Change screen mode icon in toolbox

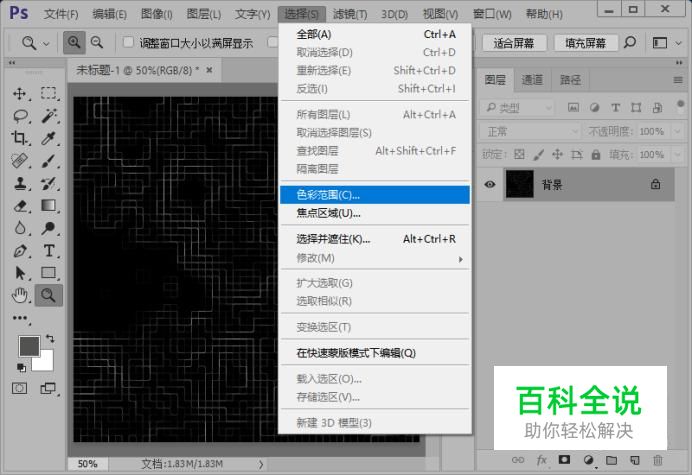[48, 388]
